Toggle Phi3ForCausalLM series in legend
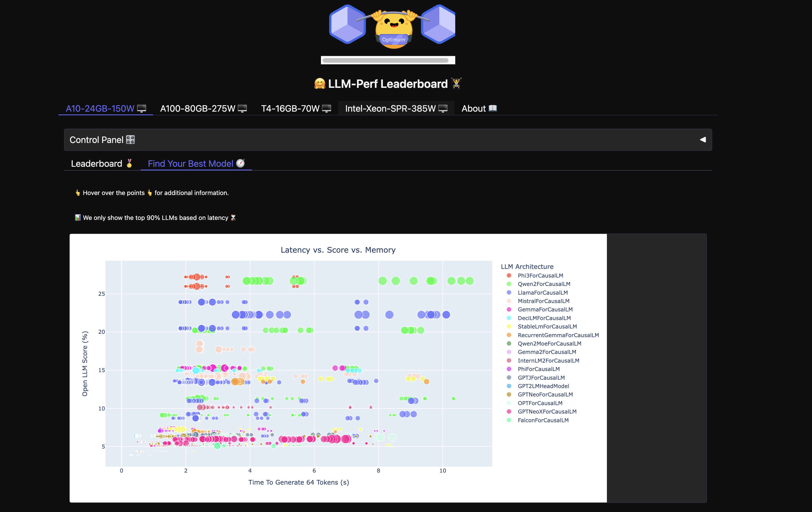Image resolution: width=812 pixels, height=512 pixels. (540, 276)
